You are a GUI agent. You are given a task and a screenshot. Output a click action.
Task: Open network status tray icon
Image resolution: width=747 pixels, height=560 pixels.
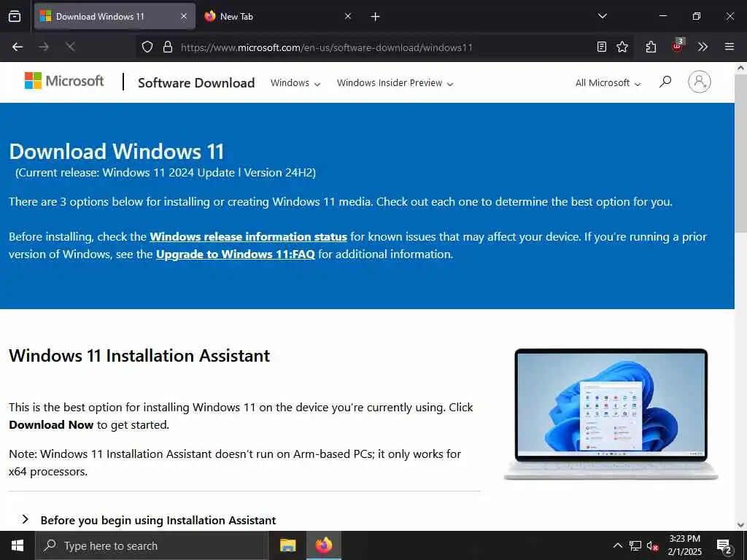tap(635, 545)
